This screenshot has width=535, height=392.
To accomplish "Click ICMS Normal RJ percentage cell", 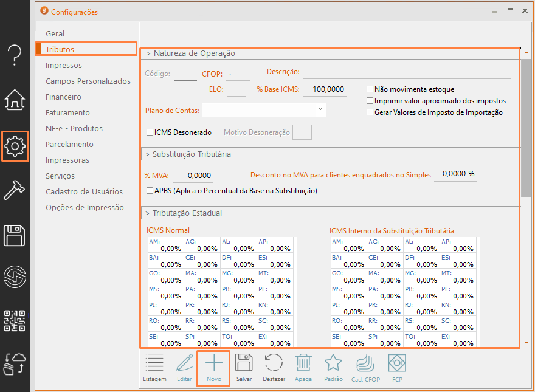I will pos(238,308).
